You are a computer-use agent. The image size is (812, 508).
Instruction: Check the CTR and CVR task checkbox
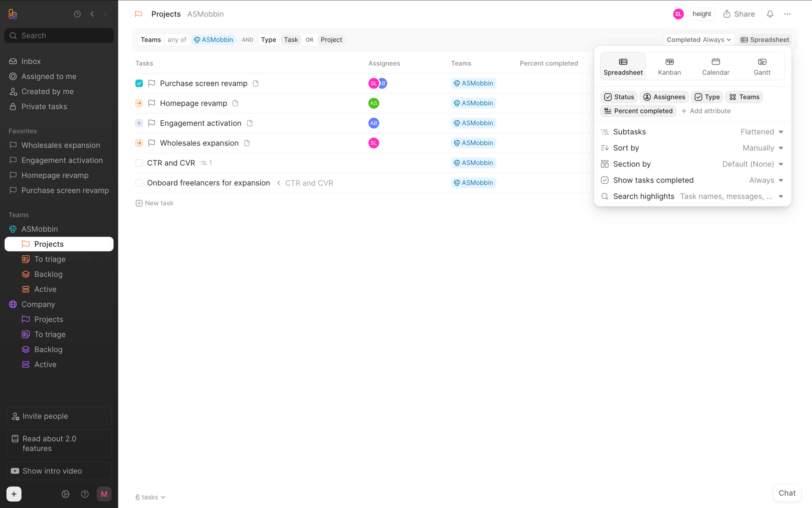coord(139,163)
